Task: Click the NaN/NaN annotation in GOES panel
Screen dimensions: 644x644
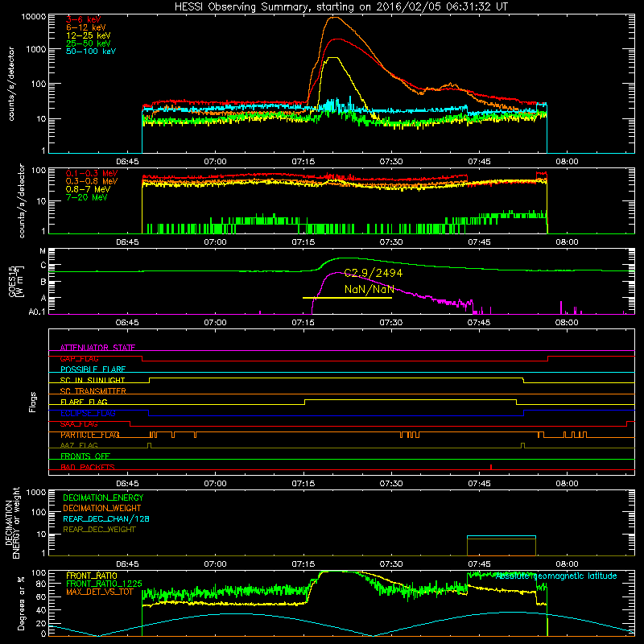Action: click(369, 289)
